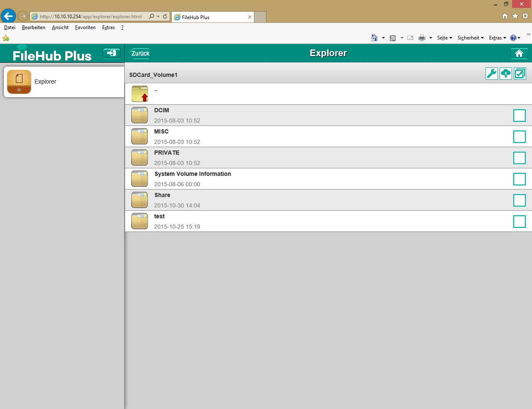Open the Ansicht menu
532x409 pixels.
60,27
